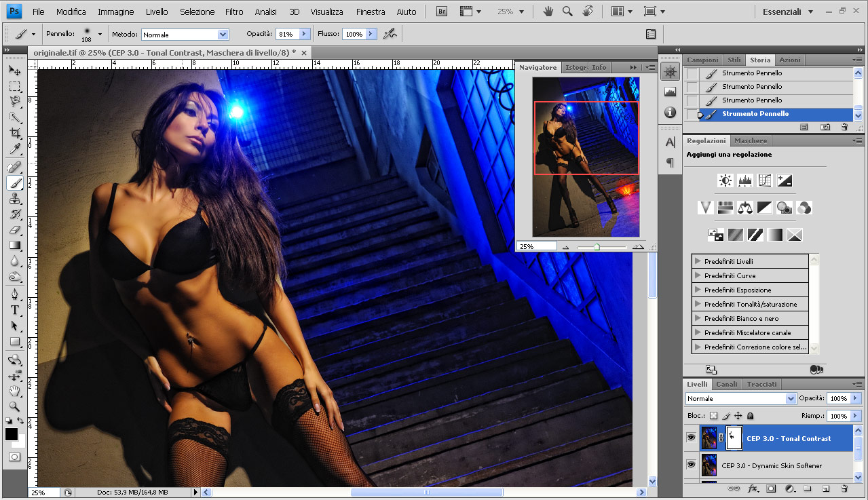Open the Filtro menu
Screen dimensions: 868x500
pos(234,12)
